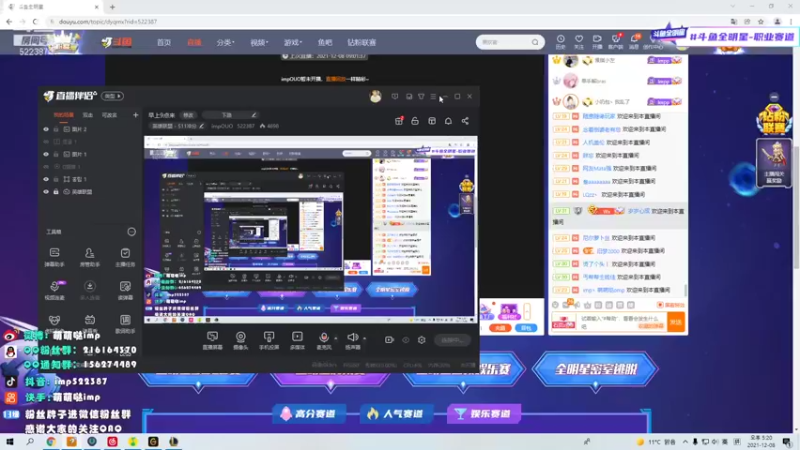Open the download tool icon in the toolbox
The image size is (800, 450).
(89, 290)
